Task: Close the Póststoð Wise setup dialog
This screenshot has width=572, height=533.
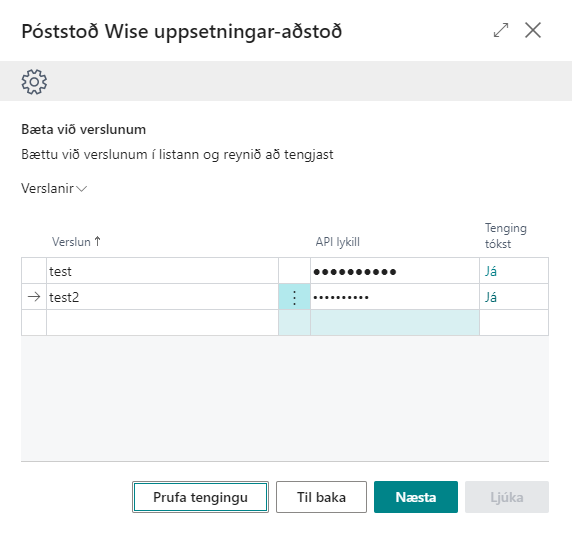Action: point(533,30)
